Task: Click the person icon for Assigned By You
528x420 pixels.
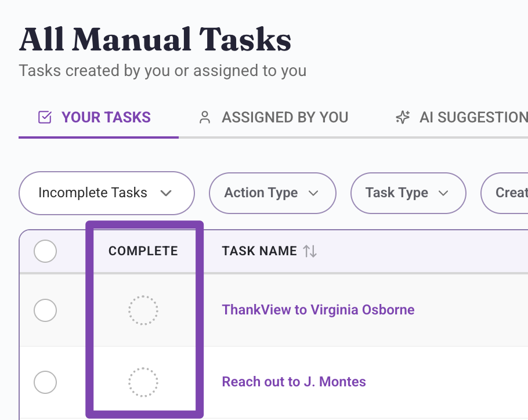Action: [205, 117]
